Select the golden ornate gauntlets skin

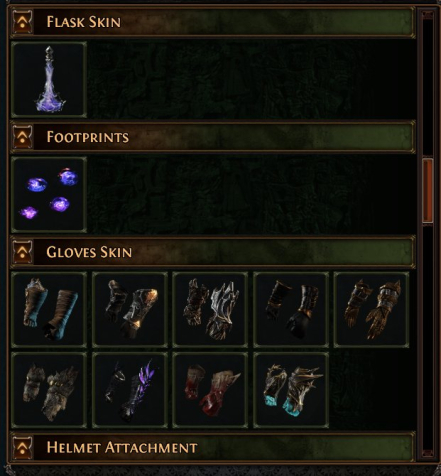point(372,310)
